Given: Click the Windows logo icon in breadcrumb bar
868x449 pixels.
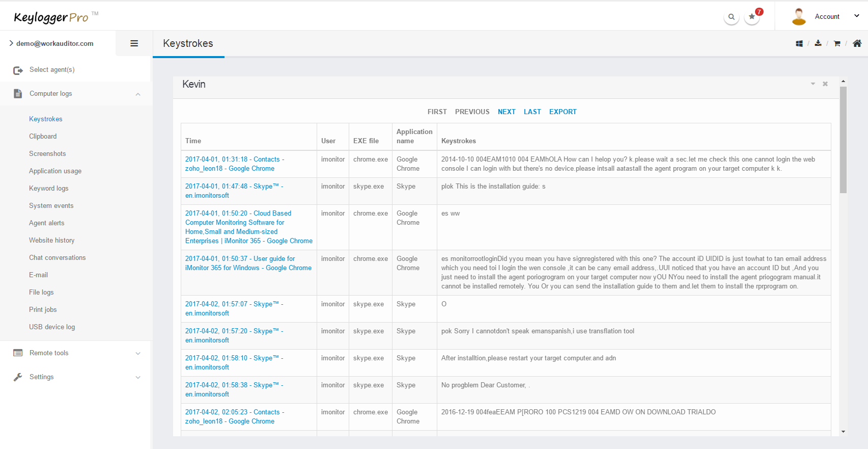Looking at the screenshot, I should click(799, 44).
